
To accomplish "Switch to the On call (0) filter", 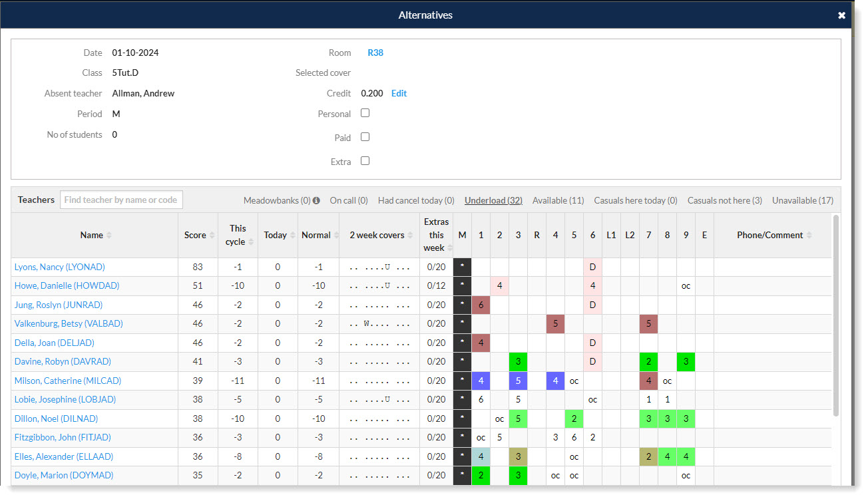I will (x=349, y=200).
